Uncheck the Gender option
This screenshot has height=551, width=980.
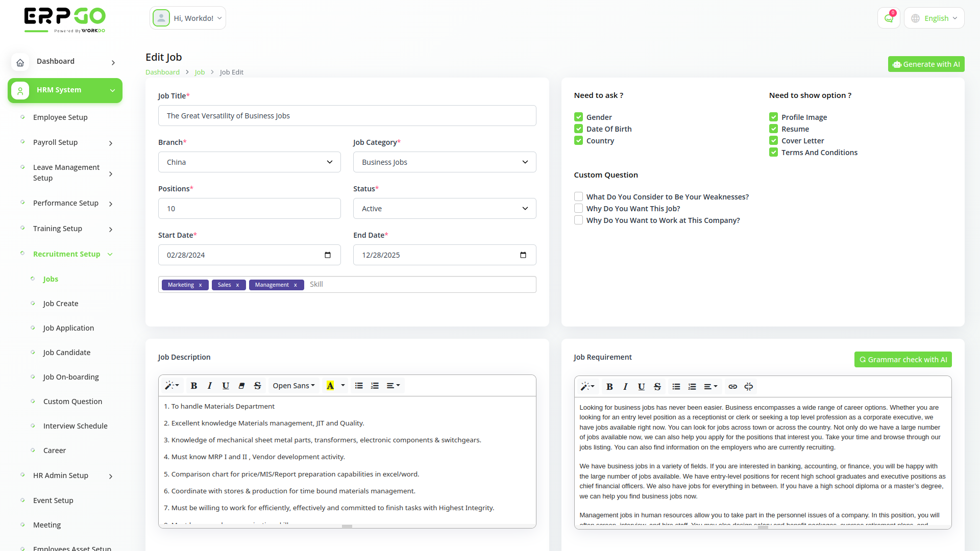578,117
